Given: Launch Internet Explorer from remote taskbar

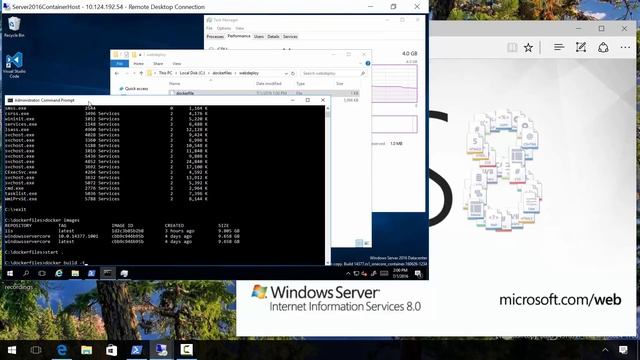Looking at the screenshot, I should point(59,273).
